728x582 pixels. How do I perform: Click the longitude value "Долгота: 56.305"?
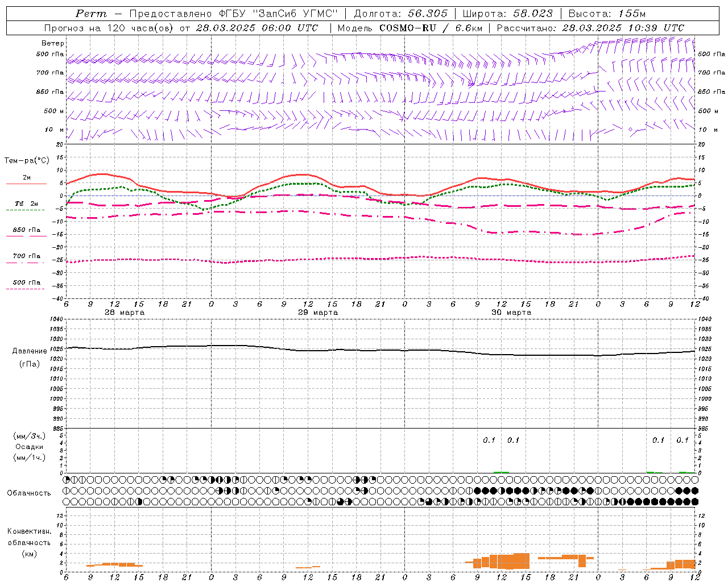(401, 14)
